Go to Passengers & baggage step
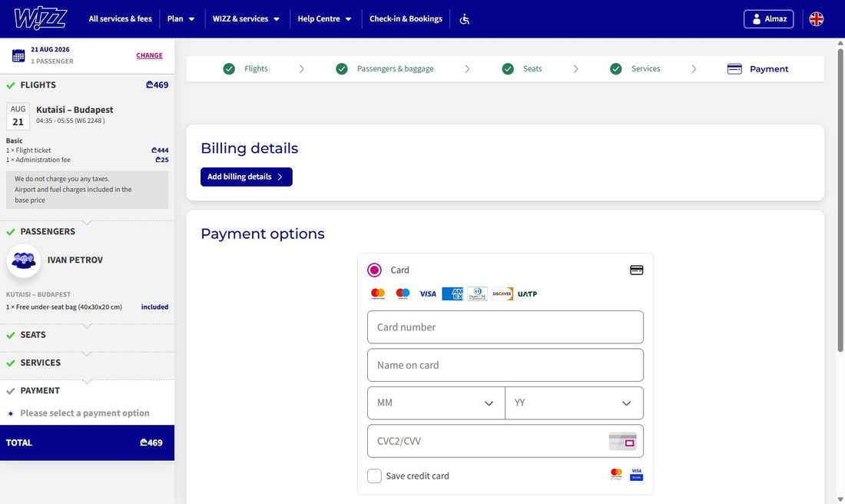Screen dimensions: 845x504 click(395, 69)
